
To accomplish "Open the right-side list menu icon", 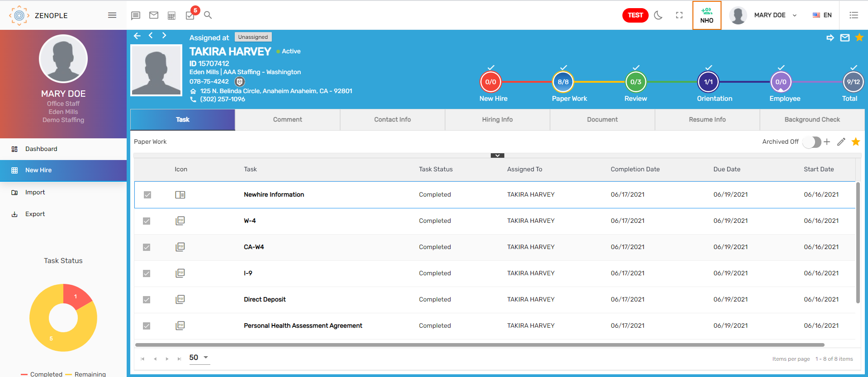I will click(x=854, y=15).
